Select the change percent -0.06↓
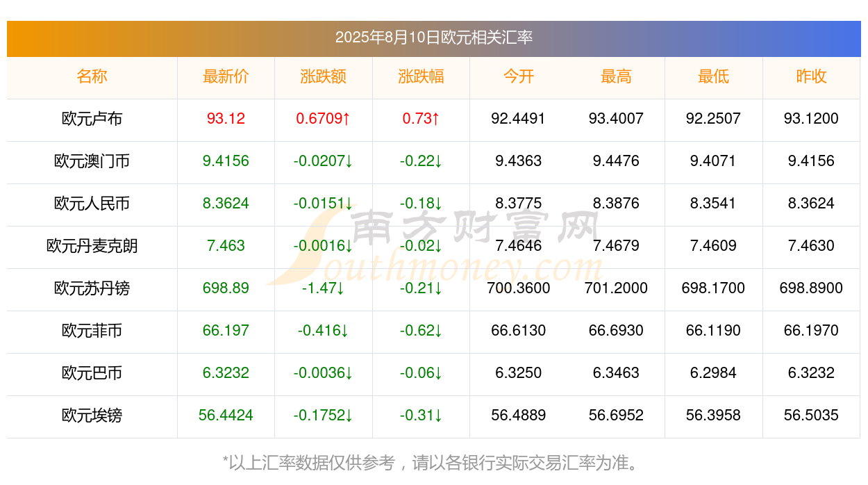The width and height of the screenshot is (868, 485). coord(421,373)
